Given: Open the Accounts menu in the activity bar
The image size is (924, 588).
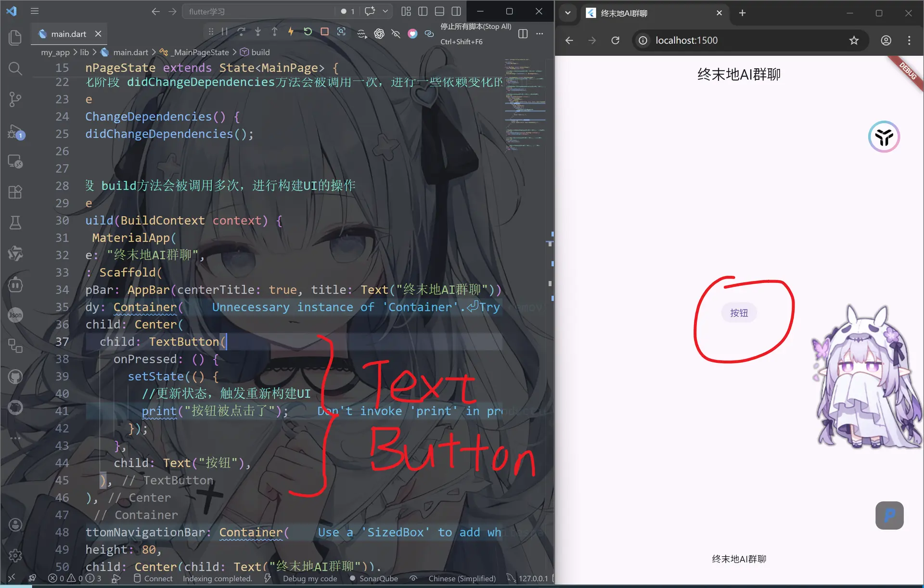Looking at the screenshot, I should (15, 524).
